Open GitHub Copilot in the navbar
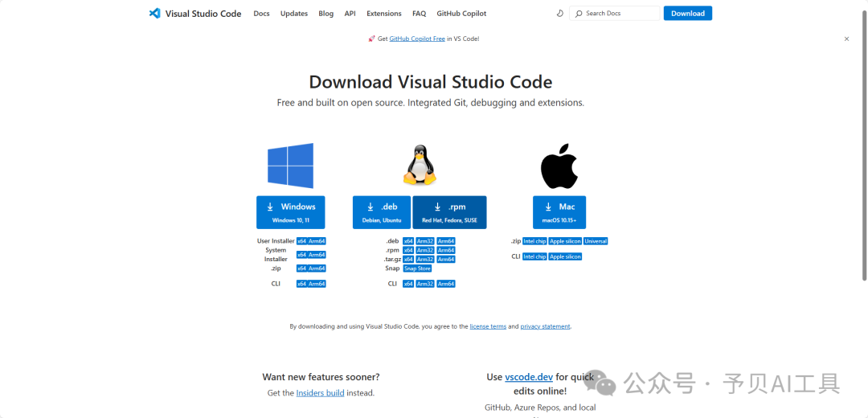The width and height of the screenshot is (868, 418). tap(461, 14)
